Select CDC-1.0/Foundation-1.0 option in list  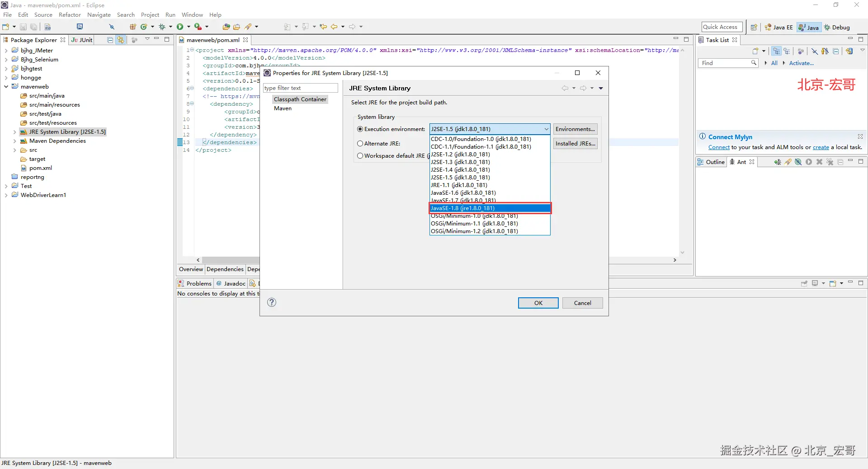click(490, 139)
